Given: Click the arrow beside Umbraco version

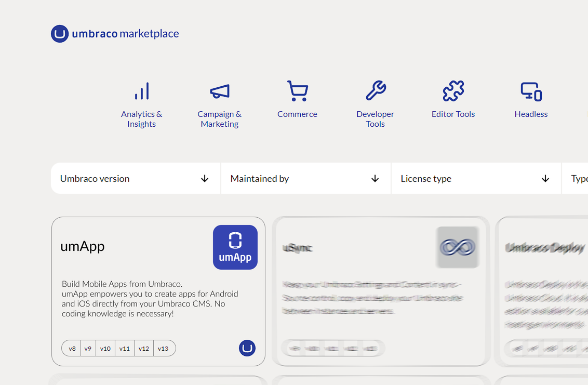Looking at the screenshot, I should 205,179.
